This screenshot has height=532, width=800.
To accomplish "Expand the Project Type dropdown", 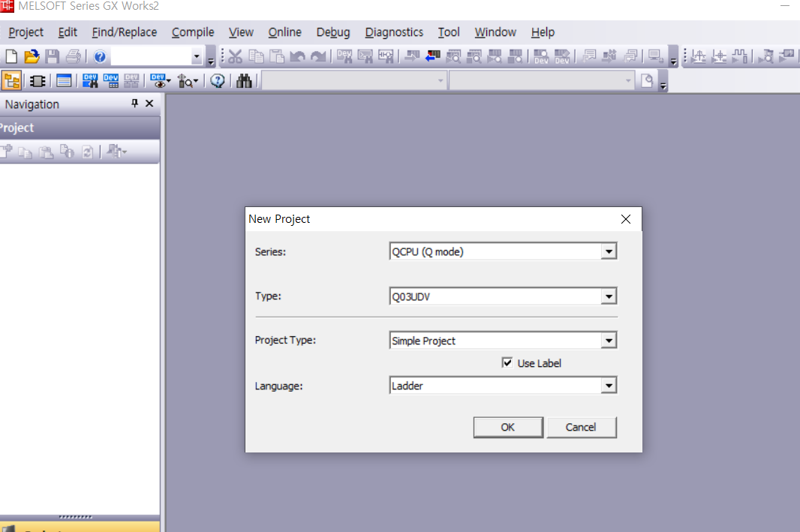I will click(609, 340).
